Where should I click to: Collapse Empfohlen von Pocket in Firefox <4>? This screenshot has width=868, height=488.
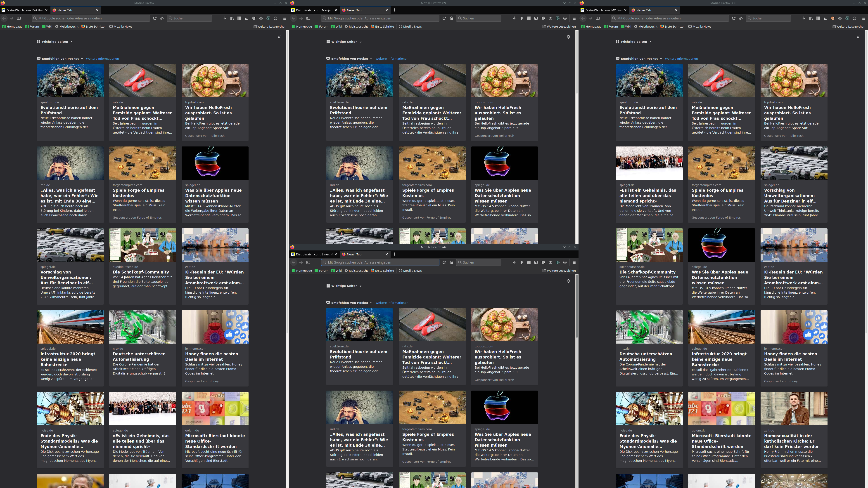(x=371, y=303)
